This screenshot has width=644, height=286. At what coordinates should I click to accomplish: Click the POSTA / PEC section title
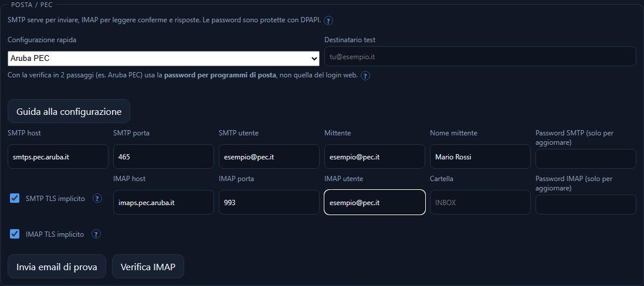point(32,5)
